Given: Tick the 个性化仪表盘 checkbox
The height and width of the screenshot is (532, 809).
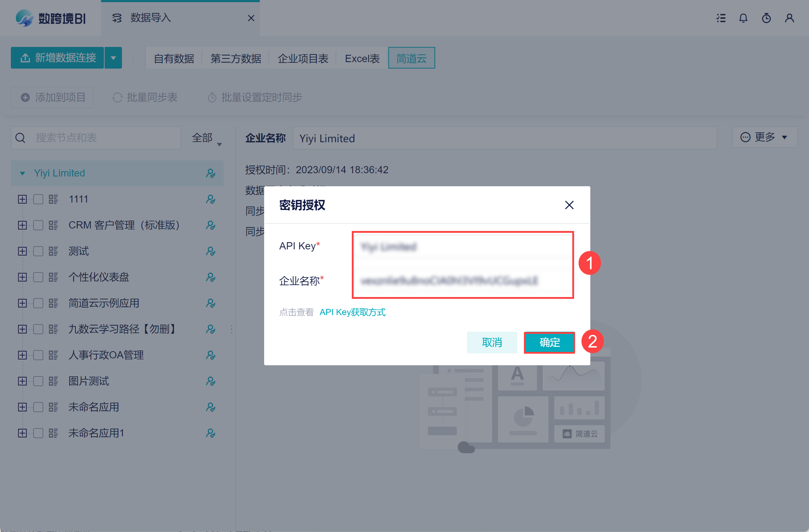Looking at the screenshot, I should point(38,277).
